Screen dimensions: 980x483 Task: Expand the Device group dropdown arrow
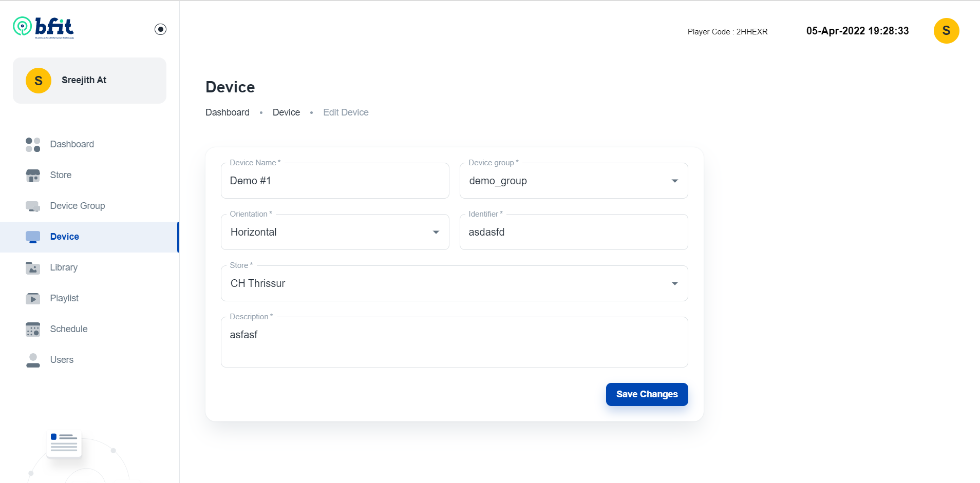[x=675, y=181]
